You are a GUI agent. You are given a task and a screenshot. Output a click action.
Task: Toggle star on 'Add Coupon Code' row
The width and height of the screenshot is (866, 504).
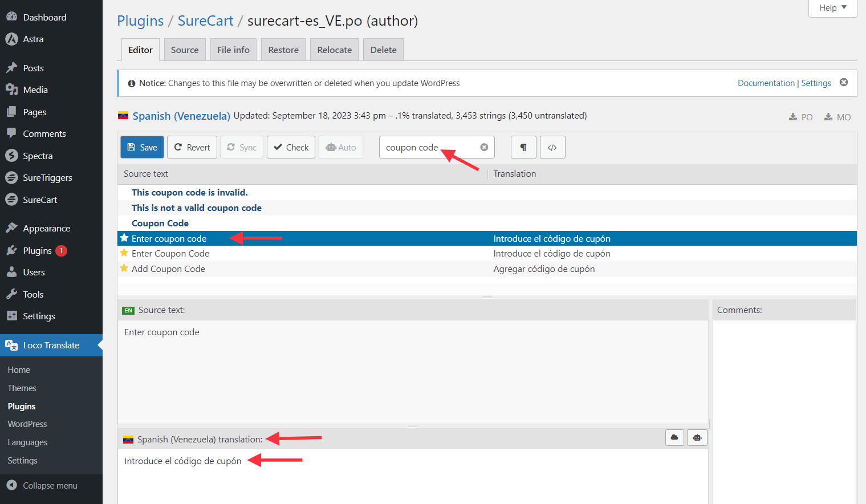tap(124, 269)
